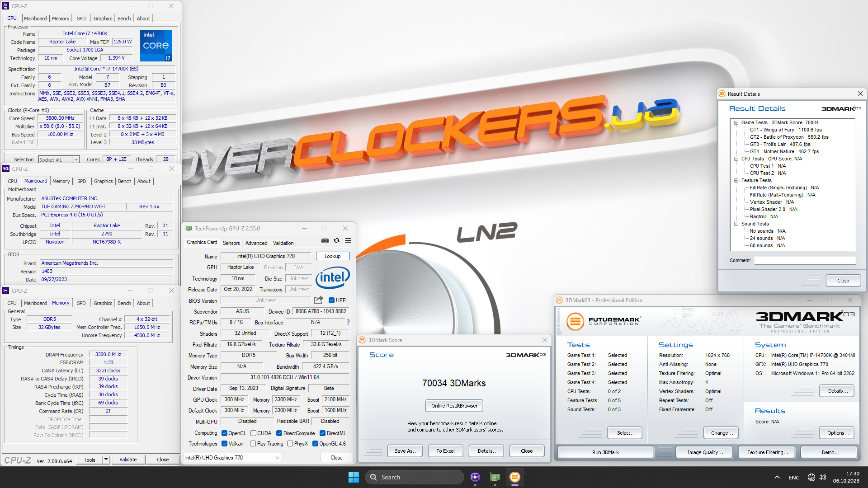The height and width of the screenshot is (488, 868).
Task: Switch to Advanced tab in GPU-Z
Action: click(x=256, y=243)
